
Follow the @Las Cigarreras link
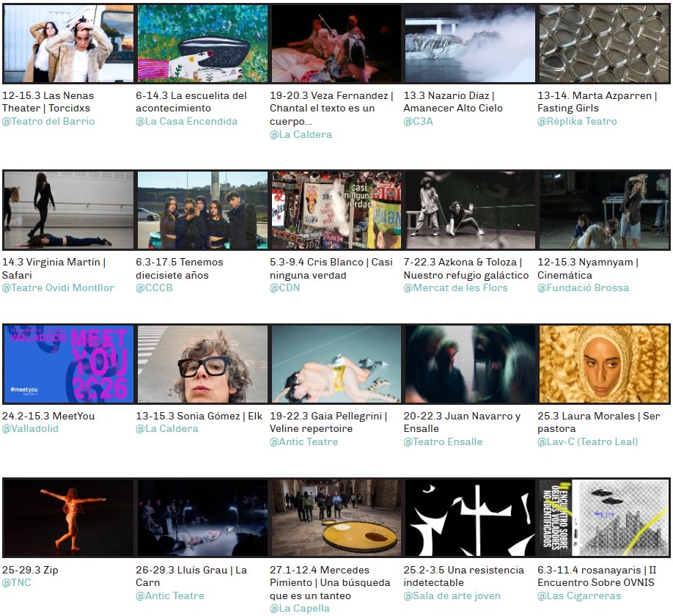click(x=579, y=595)
